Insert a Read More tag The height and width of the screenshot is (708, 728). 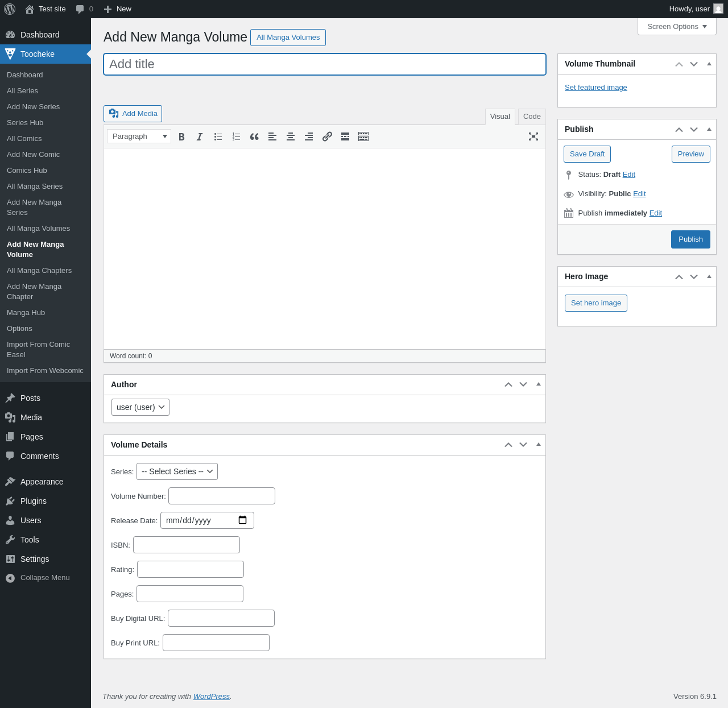pyautogui.click(x=345, y=136)
